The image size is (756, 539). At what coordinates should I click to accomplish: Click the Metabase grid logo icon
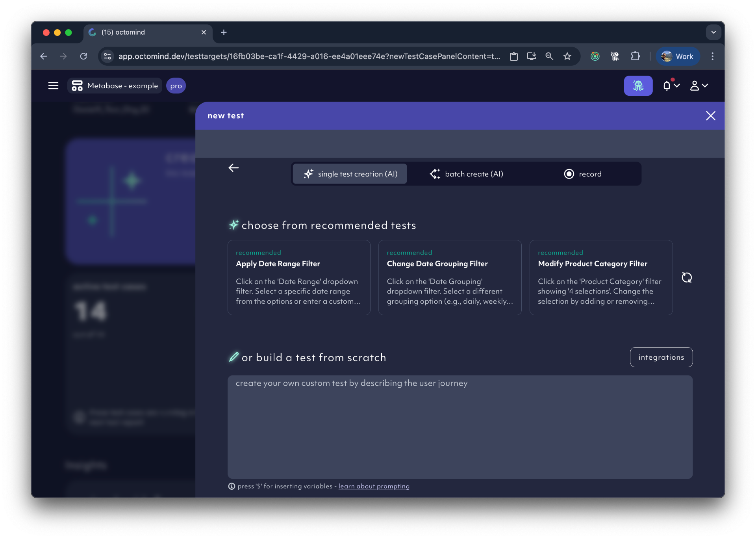pos(76,85)
